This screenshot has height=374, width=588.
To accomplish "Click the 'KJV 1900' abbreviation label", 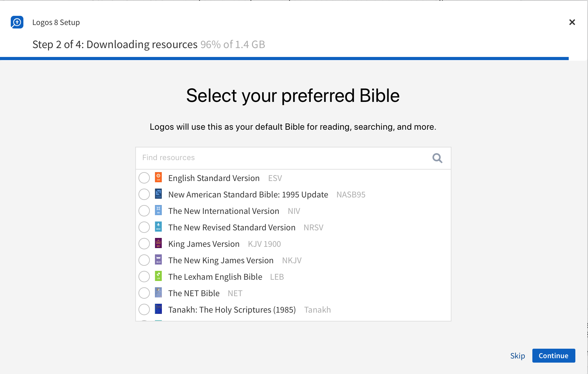I will point(264,244).
